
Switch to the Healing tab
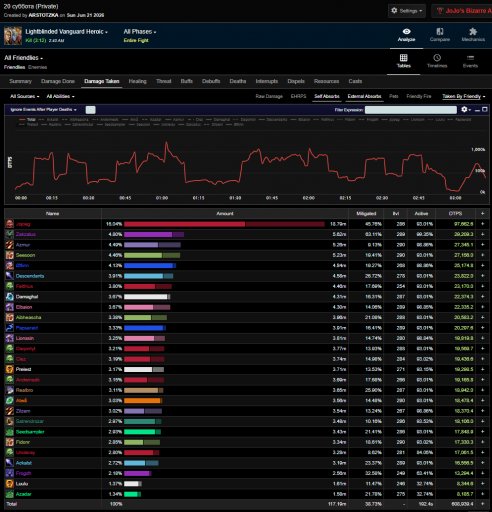pos(137,81)
